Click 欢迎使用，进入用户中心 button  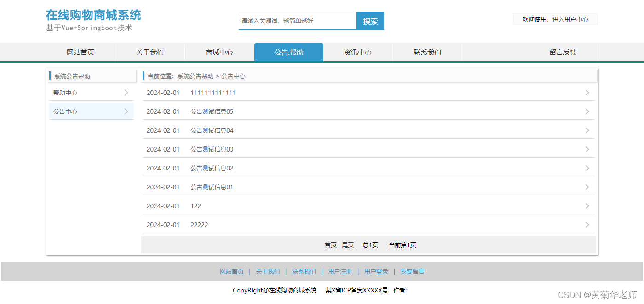click(555, 19)
